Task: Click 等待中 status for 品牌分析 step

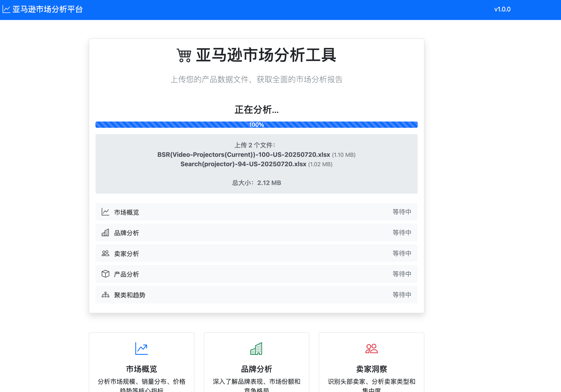Action: point(402,233)
